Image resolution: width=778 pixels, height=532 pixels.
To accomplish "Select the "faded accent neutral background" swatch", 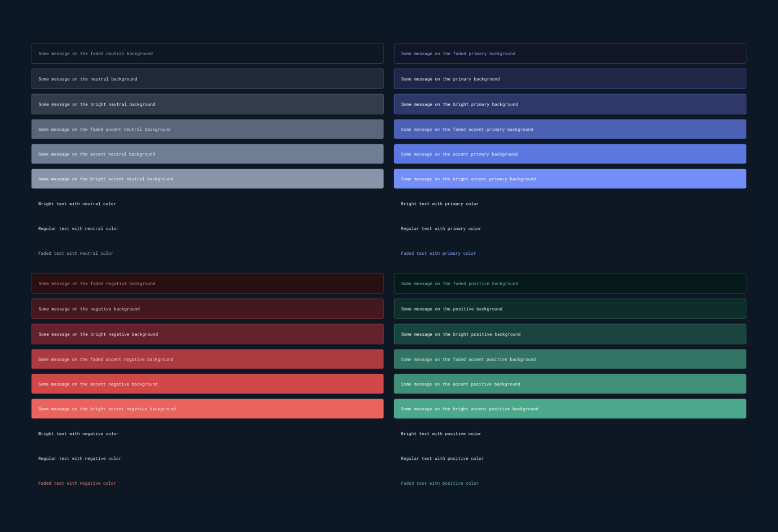I will pyautogui.click(x=207, y=129).
